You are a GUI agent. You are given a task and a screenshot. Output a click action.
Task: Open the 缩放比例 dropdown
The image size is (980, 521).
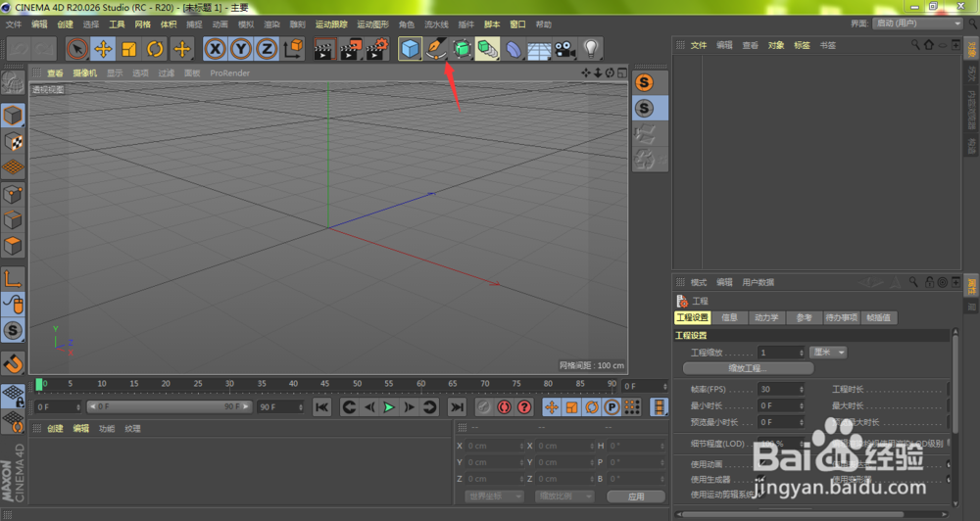[564, 496]
